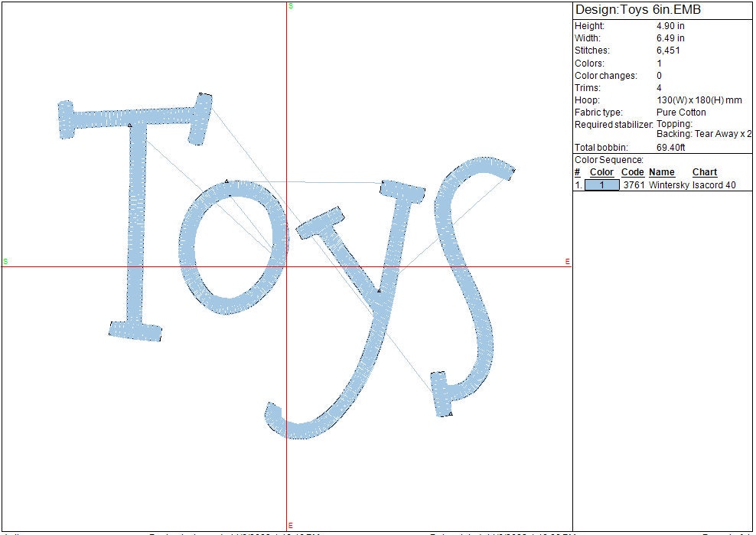This screenshot has width=756, height=535.
Task: Click the green start marker atop the vertical axis
Action: tap(291, 6)
